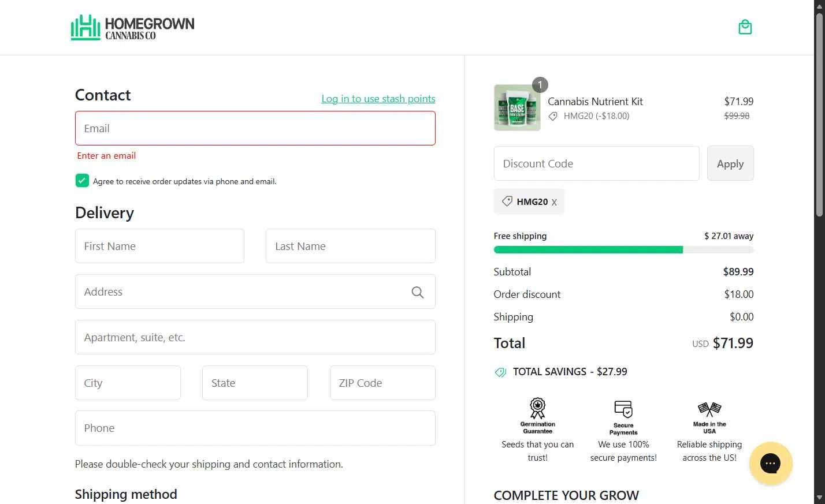Screen dimensions: 825x504
Task: Click tag icon beside HMG20 (-$18.00)
Action: click(x=553, y=116)
